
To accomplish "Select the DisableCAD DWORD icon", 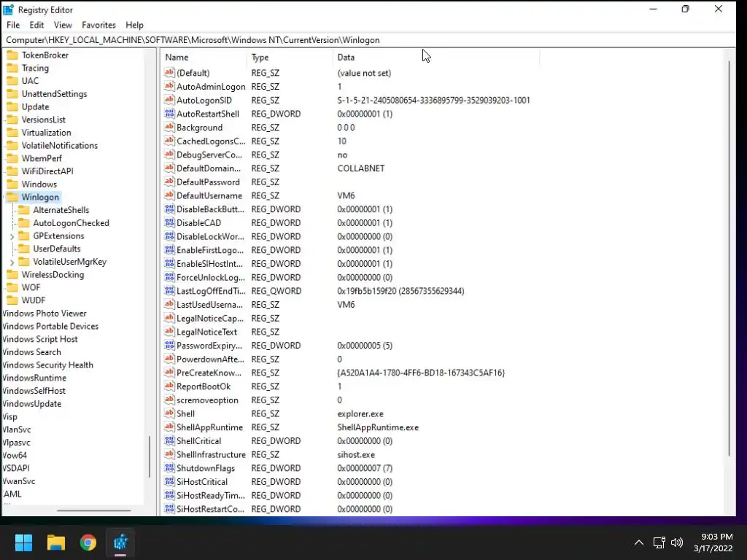I will click(x=169, y=222).
